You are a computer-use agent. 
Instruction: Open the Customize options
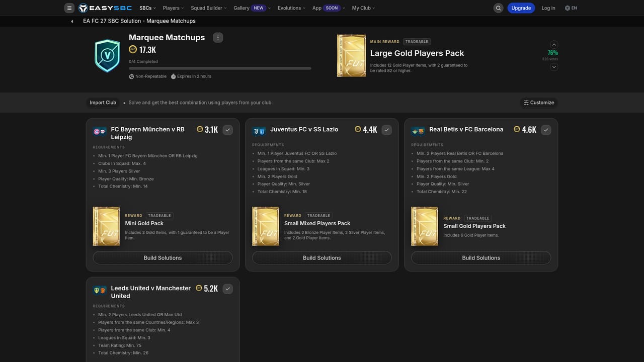pyautogui.click(x=539, y=103)
